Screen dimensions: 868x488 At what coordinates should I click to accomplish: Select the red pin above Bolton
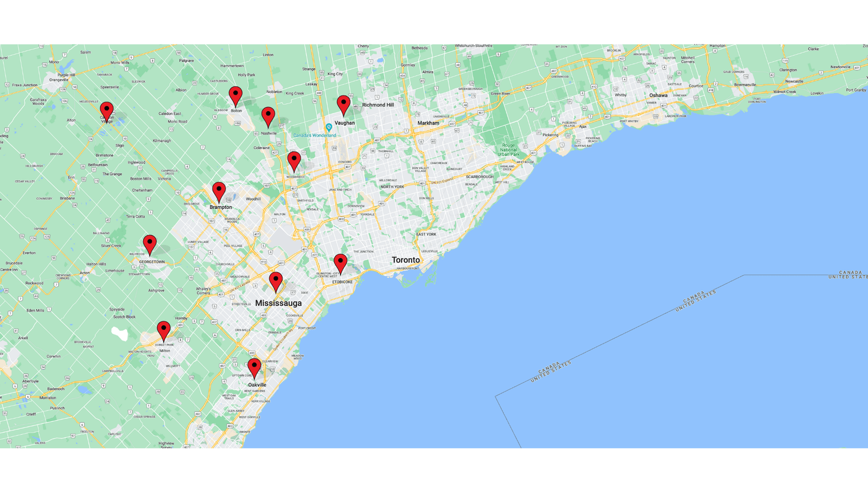pyautogui.click(x=235, y=95)
